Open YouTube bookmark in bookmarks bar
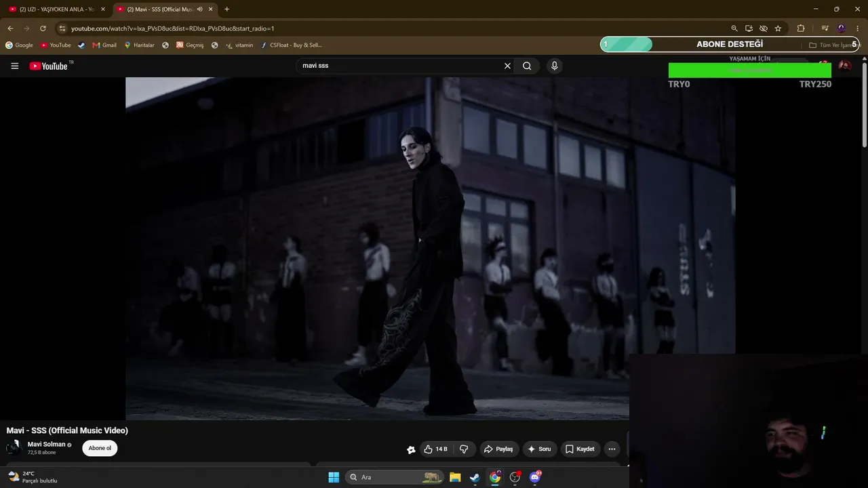Viewport: 868px width, 488px height. (x=56, y=45)
